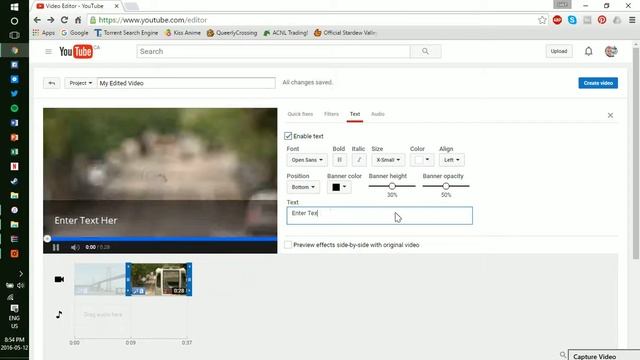Screen dimensions: 640x360
Task: Open the Google bookmark
Action: 75,33
